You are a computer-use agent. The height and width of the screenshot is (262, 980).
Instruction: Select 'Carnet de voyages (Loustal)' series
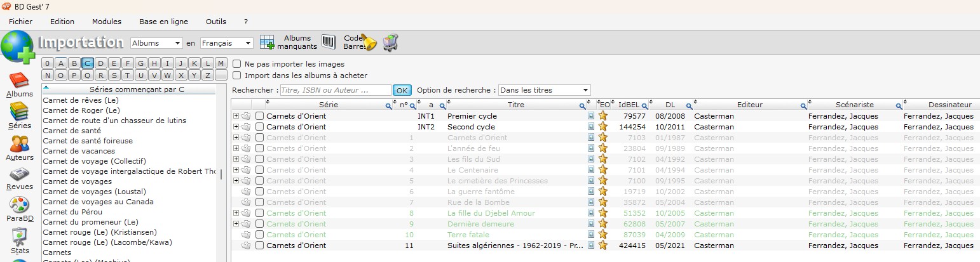click(94, 192)
